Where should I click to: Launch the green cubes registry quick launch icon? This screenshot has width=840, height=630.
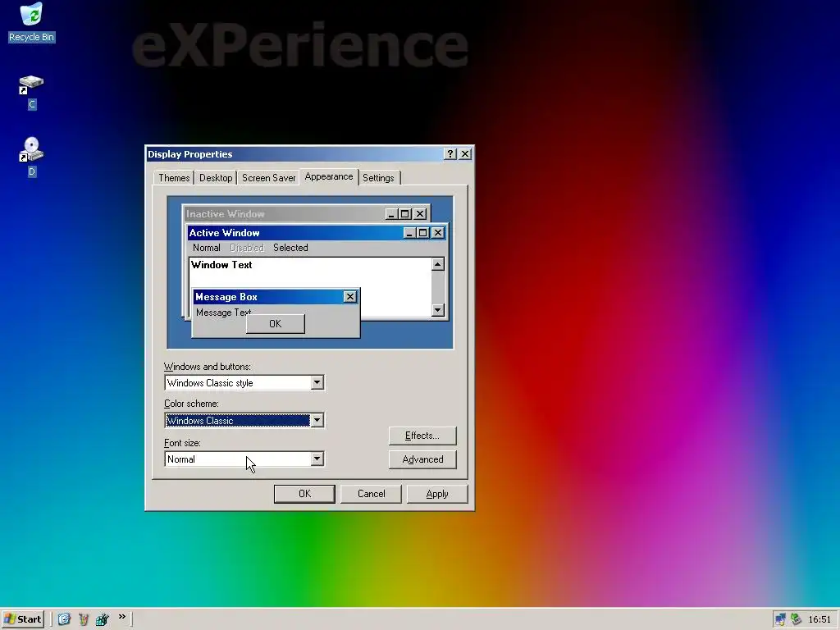pyautogui.click(x=102, y=619)
